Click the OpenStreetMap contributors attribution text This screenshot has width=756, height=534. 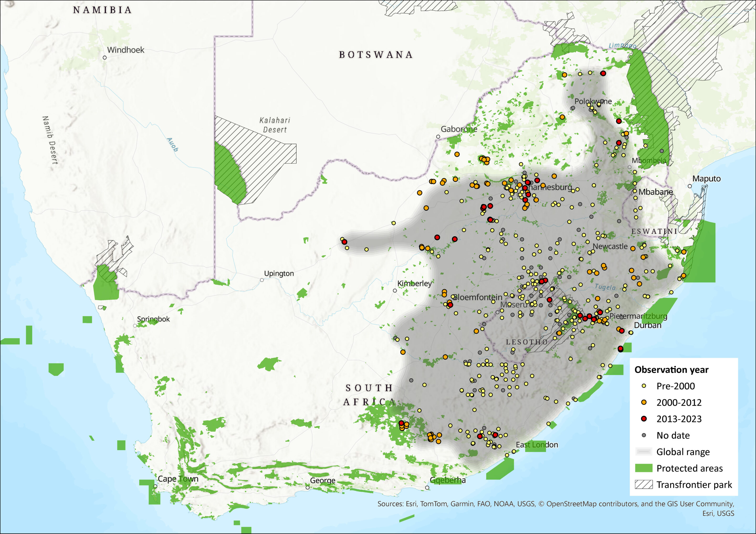[x=592, y=504]
